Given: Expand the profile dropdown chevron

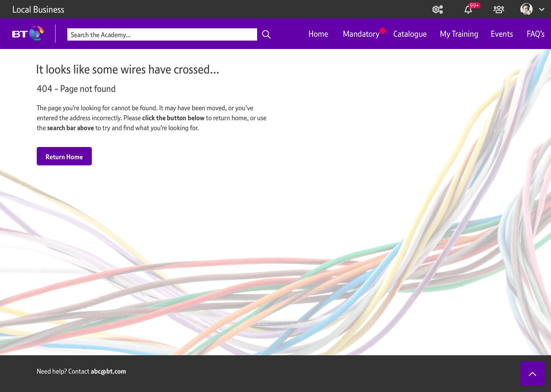Looking at the screenshot, I should (x=542, y=10).
